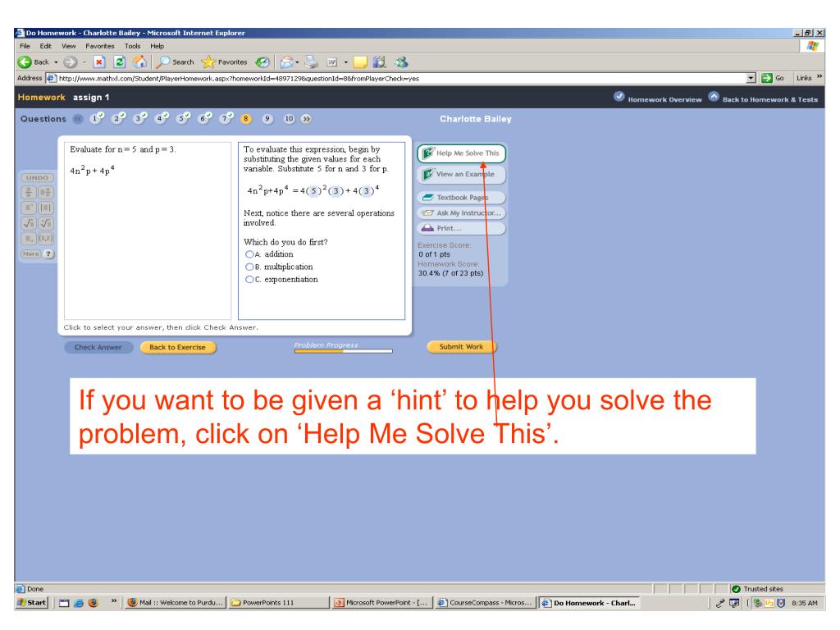
Task: Go to the Home page icon
Action: [x=139, y=62]
